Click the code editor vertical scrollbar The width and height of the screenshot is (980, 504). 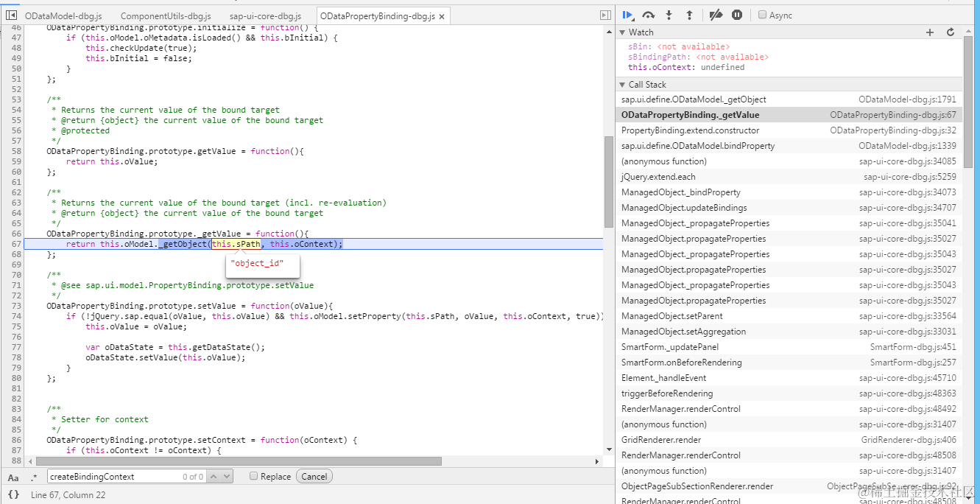click(x=608, y=182)
